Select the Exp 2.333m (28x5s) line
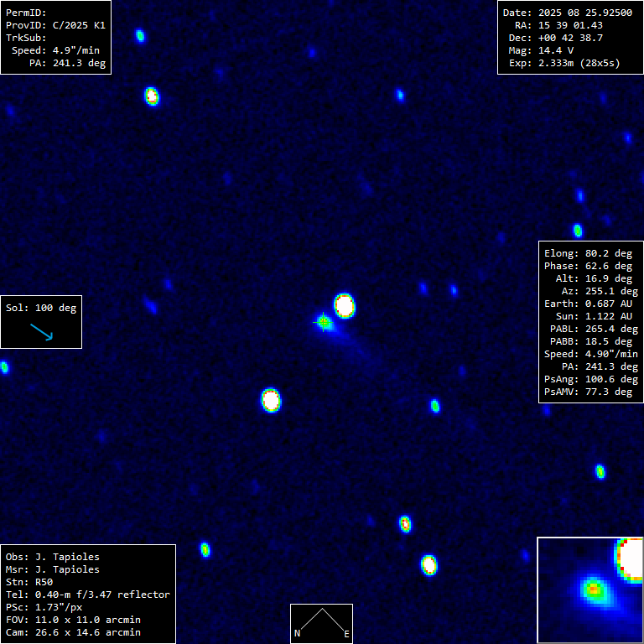 pos(563,63)
